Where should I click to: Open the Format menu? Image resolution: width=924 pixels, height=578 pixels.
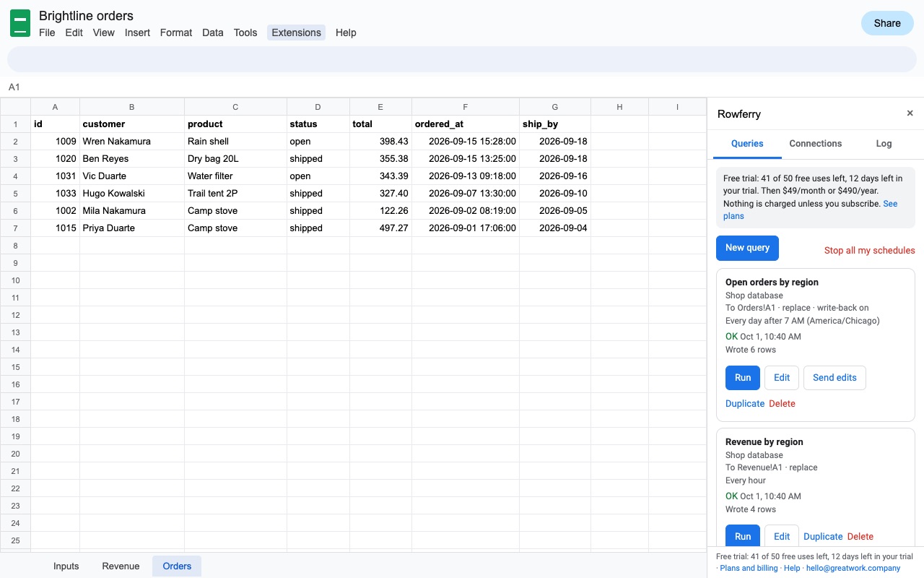coord(176,33)
